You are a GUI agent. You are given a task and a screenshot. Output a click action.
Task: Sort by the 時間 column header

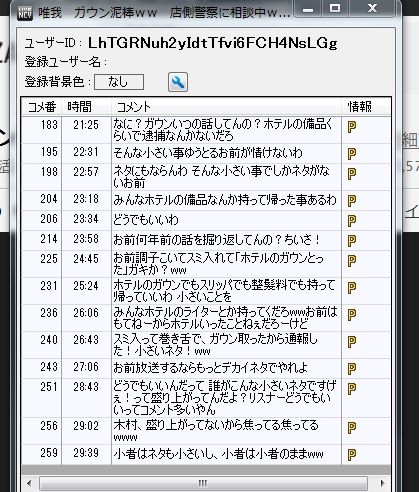pyautogui.click(x=86, y=107)
